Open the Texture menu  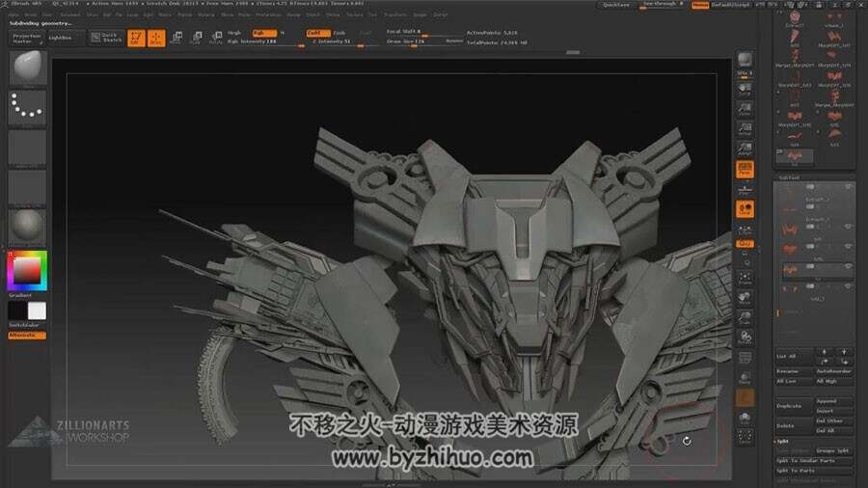[355, 14]
